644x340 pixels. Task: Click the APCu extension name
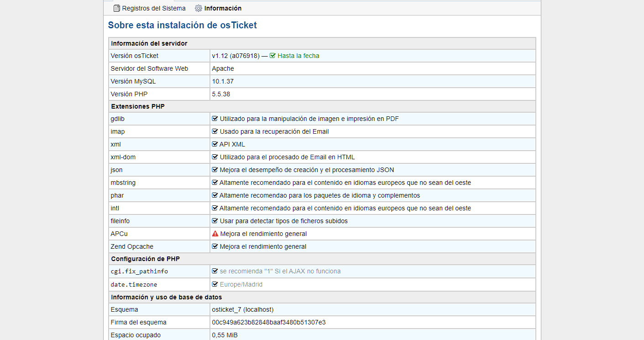point(119,234)
